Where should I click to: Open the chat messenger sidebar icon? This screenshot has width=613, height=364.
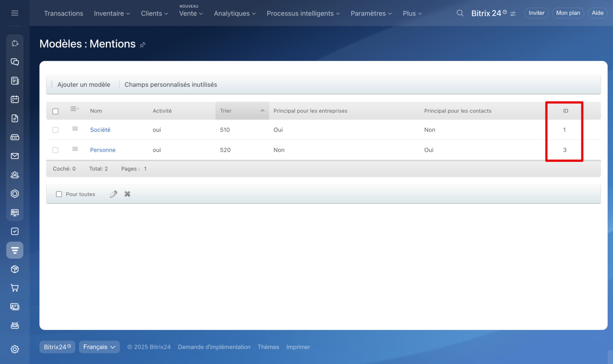15,62
